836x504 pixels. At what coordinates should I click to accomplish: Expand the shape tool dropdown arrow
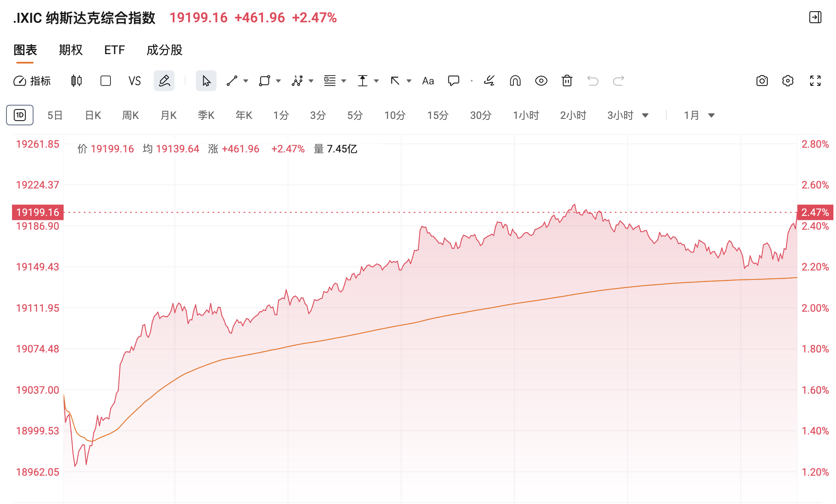coord(278,81)
